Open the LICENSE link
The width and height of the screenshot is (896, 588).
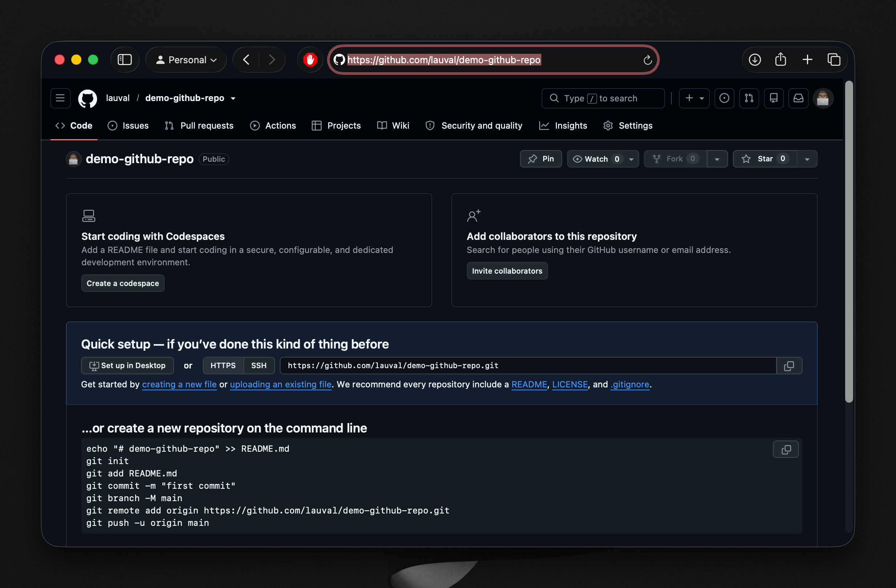(x=570, y=384)
